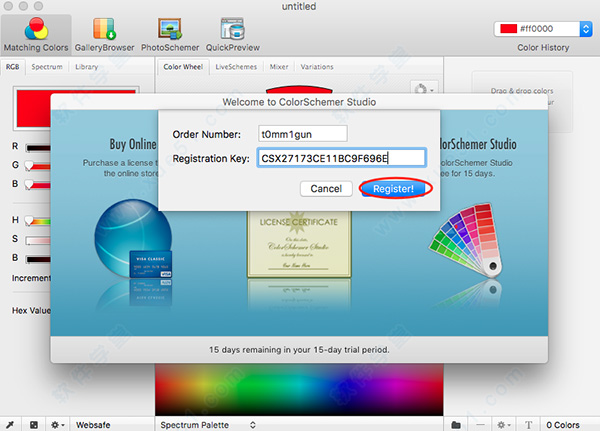Click the B blue slider handle
Image resolution: width=600 pixels, height=431 pixels.
pyautogui.click(x=29, y=184)
